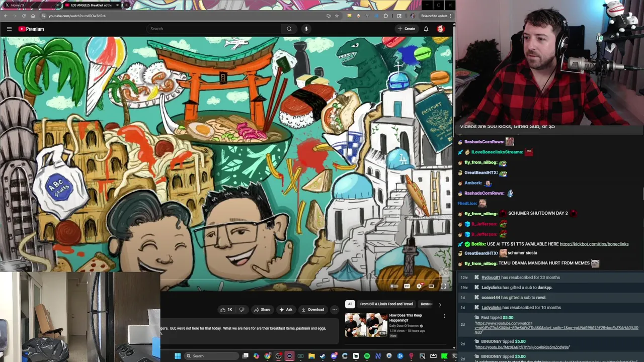Open browser extensions puzzle icon
Image resolution: width=644 pixels, height=362 pixels.
click(385, 16)
